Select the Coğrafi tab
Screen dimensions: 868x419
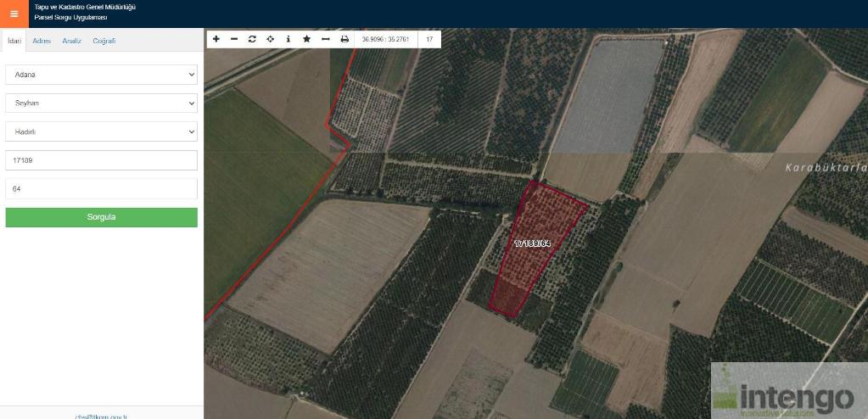104,41
